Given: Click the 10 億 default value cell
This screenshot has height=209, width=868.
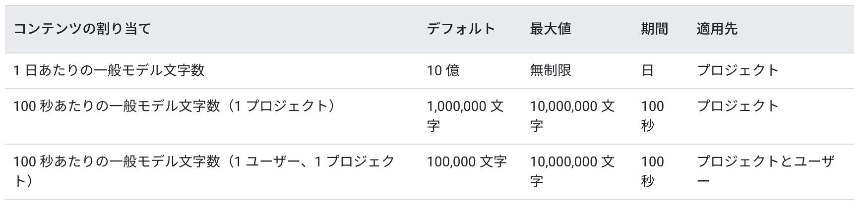Looking at the screenshot, I should click(443, 70).
